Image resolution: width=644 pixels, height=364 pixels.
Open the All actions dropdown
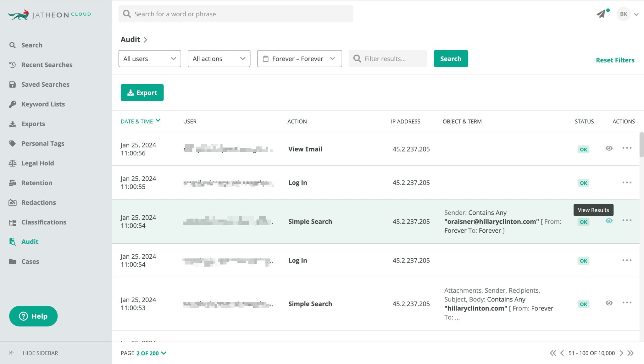coord(219,59)
